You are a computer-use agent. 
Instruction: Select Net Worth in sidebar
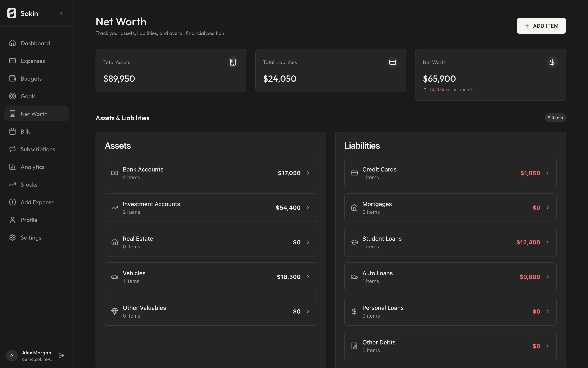[x=36, y=114]
